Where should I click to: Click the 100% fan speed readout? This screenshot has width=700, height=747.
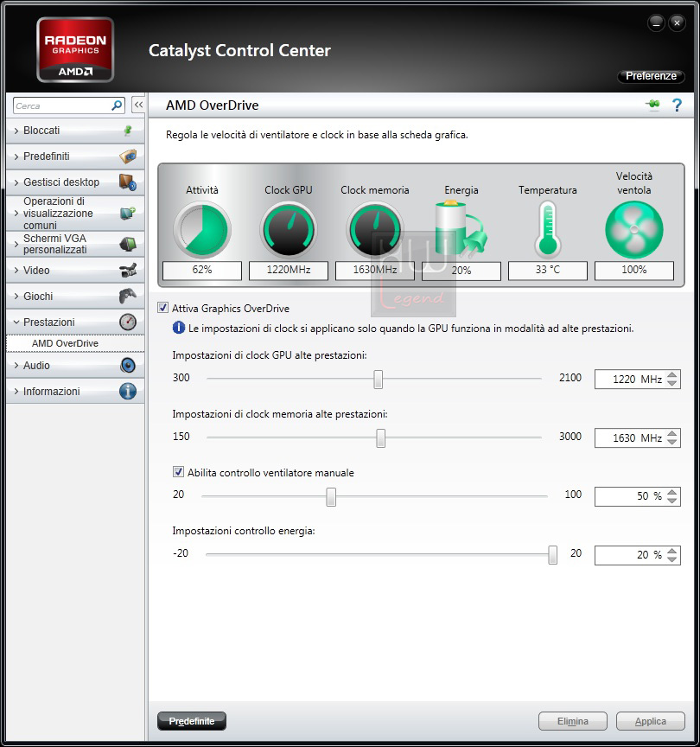(x=633, y=270)
